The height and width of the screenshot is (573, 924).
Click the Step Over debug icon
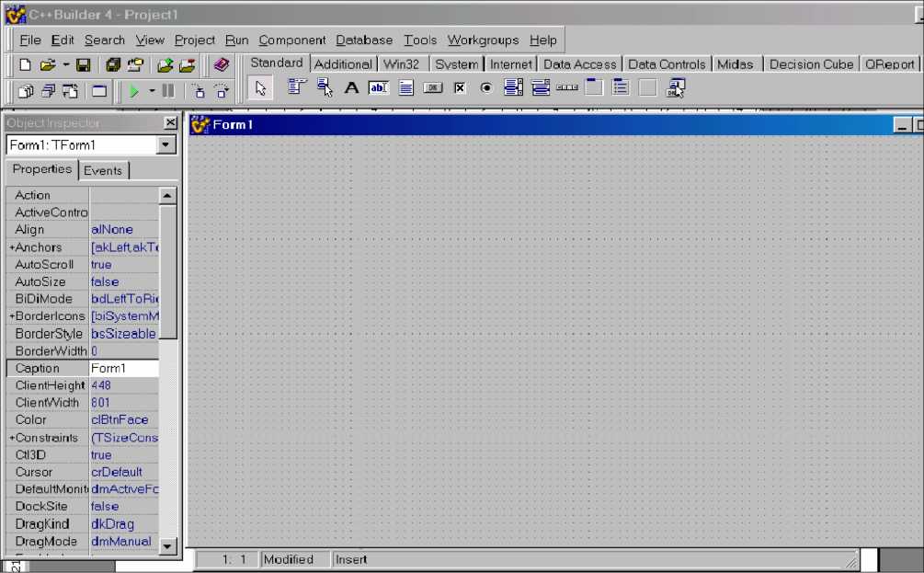pos(222,91)
